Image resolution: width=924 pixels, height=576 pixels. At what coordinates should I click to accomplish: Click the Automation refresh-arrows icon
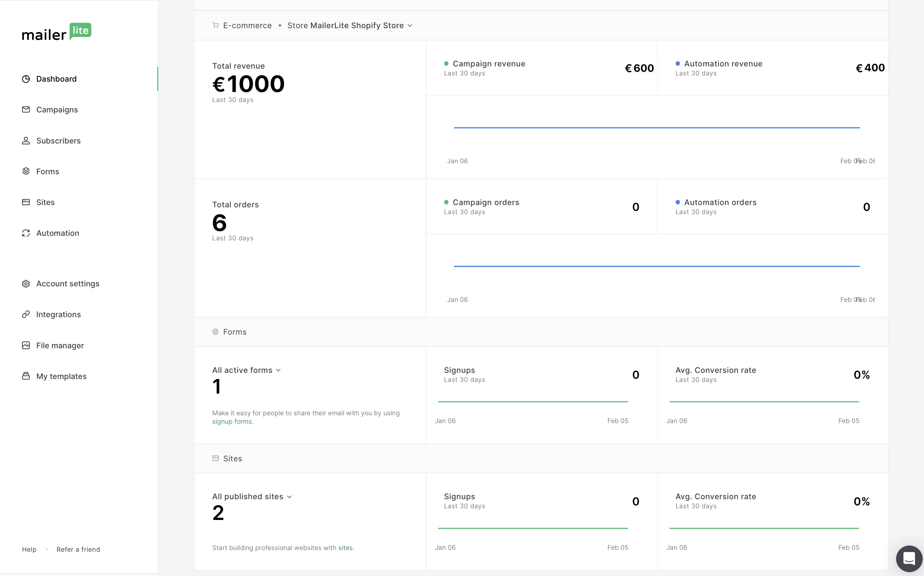[26, 233]
